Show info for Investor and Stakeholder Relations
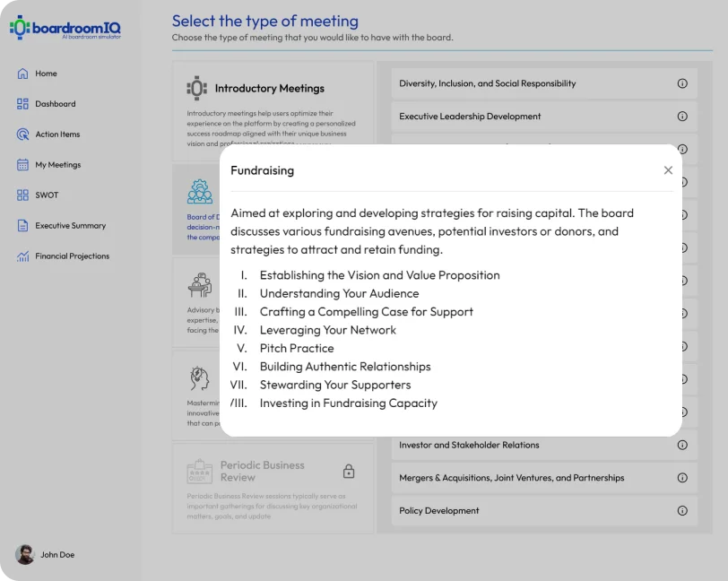The width and height of the screenshot is (728, 581). tap(682, 445)
